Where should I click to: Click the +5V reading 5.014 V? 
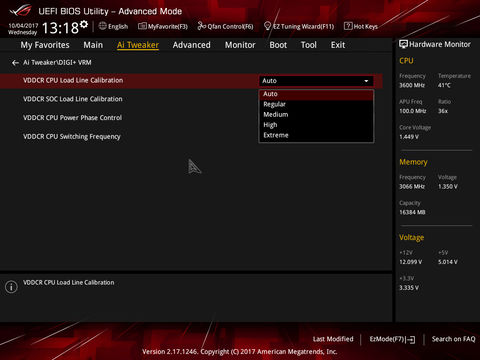coord(448,262)
